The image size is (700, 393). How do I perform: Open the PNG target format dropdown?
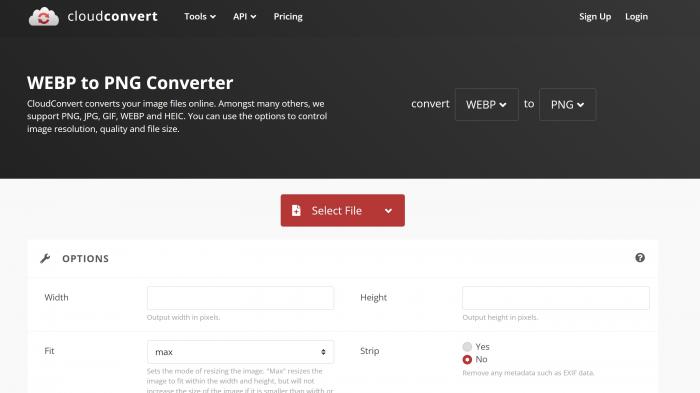tap(567, 105)
